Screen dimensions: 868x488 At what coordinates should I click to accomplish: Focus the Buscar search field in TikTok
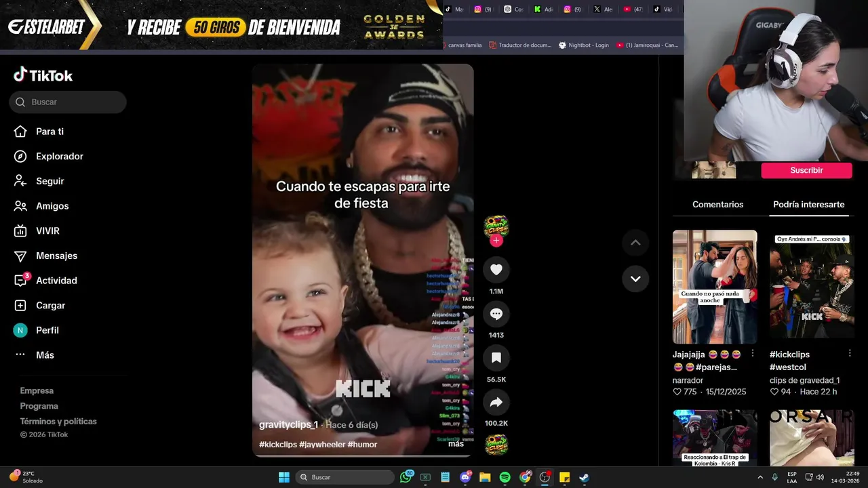coord(68,102)
